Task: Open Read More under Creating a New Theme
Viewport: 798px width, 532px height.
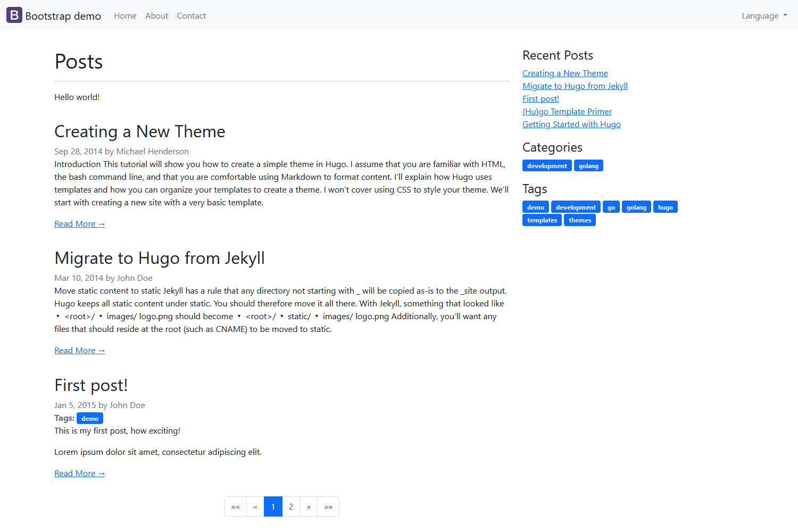Action: 79,224
